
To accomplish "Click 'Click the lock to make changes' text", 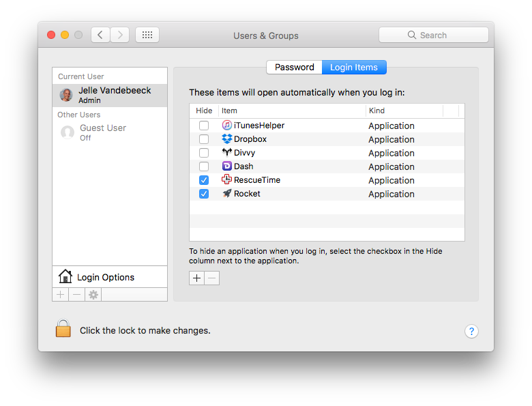I will point(145,331).
